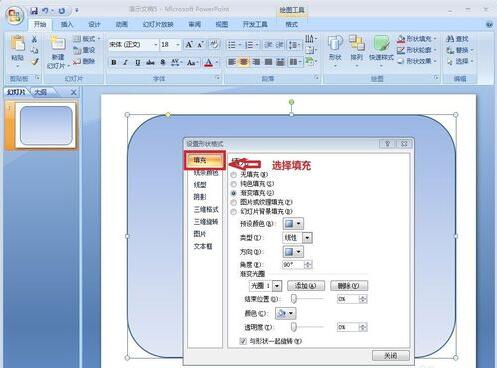The height and width of the screenshot is (368, 497).
Task: Redo action in quick access toolbar
Action: tap(62, 11)
